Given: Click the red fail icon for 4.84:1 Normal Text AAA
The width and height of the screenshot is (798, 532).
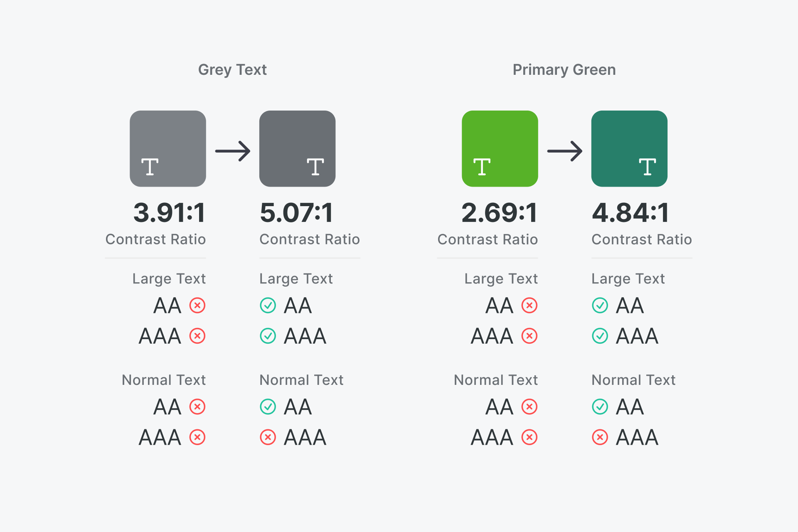Looking at the screenshot, I should pyautogui.click(x=600, y=437).
